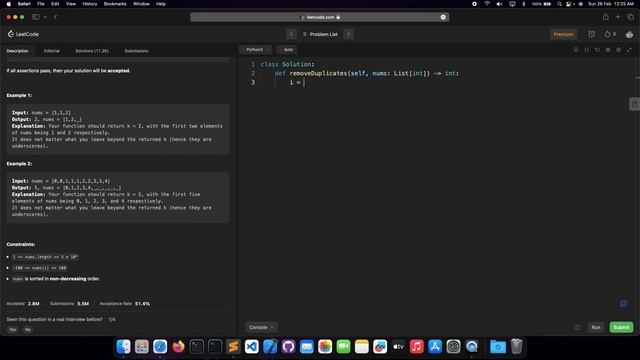
Task: Open GitHub Desktop from the Dock
Action: coord(288,347)
